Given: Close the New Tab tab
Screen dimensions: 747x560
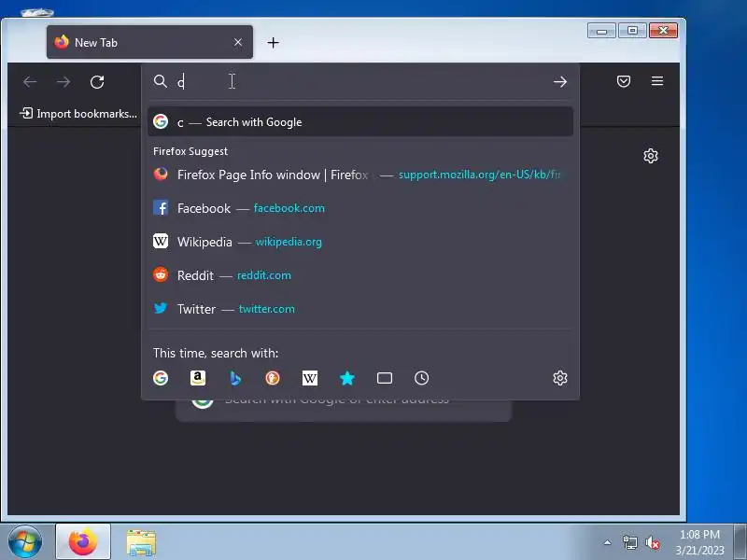Looking at the screenshot, I should tap(238, 42).
